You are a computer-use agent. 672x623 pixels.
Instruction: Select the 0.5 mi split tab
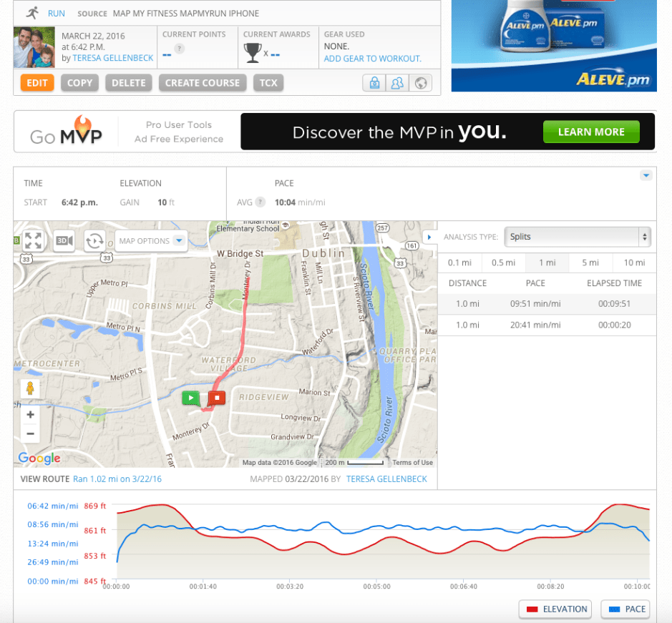coord(503,263)
